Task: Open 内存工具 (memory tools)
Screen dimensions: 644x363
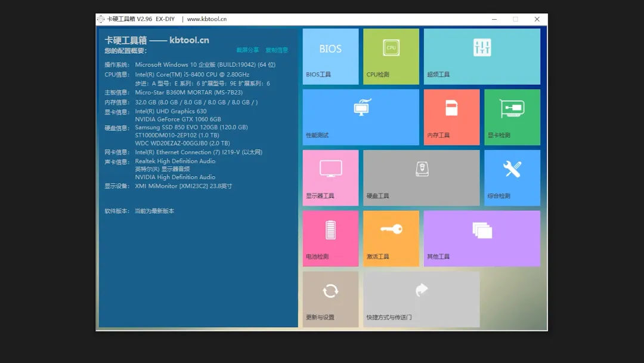Action: (451, 116)
